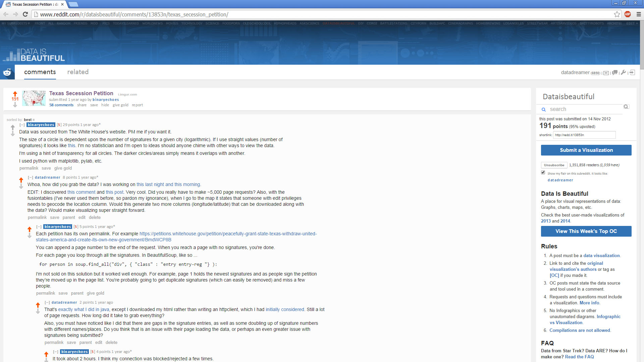This screenshot has width=644, height=362.
Task: Switch to the related tab
Action: [x=78, y=72]
